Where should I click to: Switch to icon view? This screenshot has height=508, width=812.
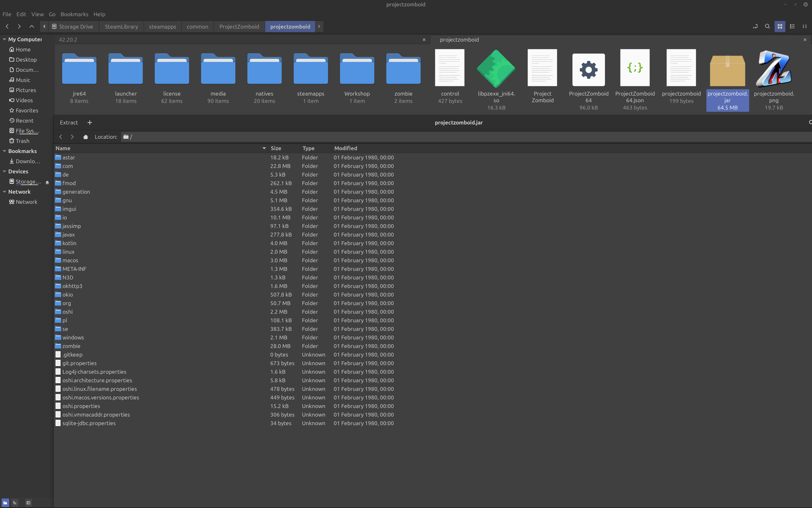tap(780, 26)
